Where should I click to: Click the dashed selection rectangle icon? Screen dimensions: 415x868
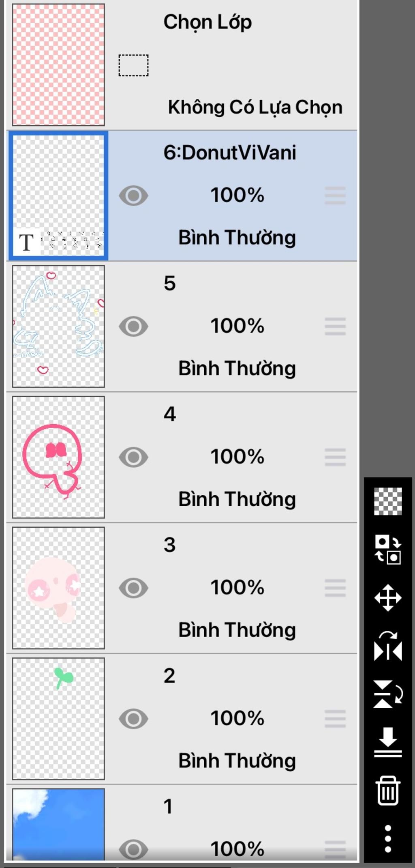click(x=133, y=65)
